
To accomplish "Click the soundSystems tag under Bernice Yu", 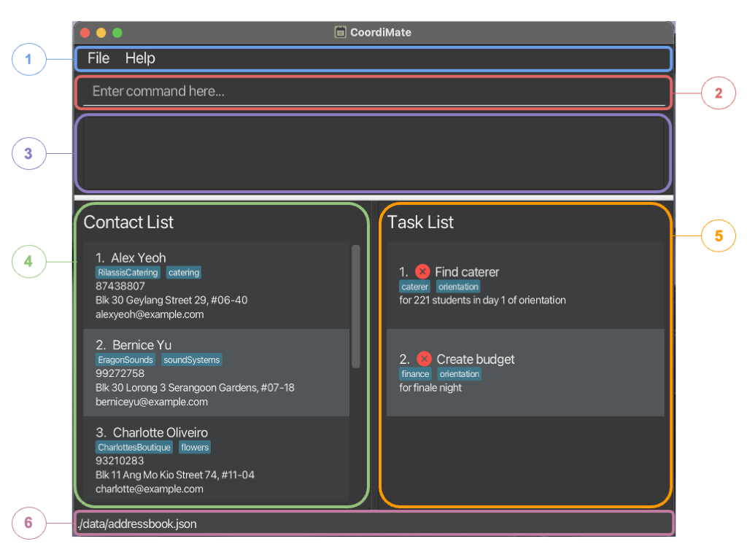I will tap(191, 359).
